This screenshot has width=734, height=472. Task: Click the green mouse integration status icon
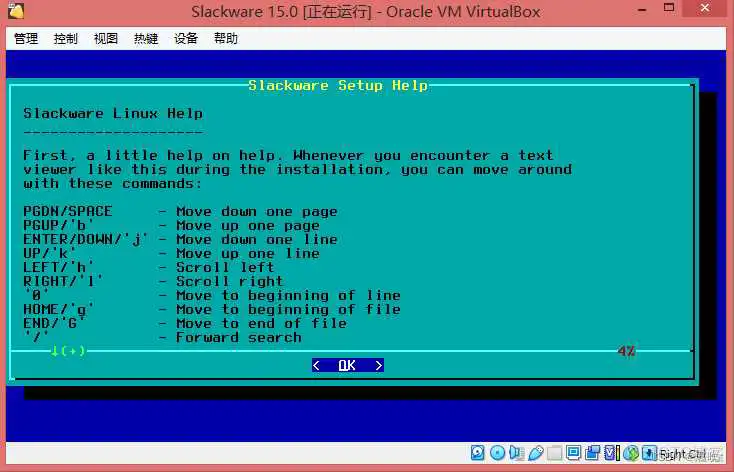tap(631, 453)
